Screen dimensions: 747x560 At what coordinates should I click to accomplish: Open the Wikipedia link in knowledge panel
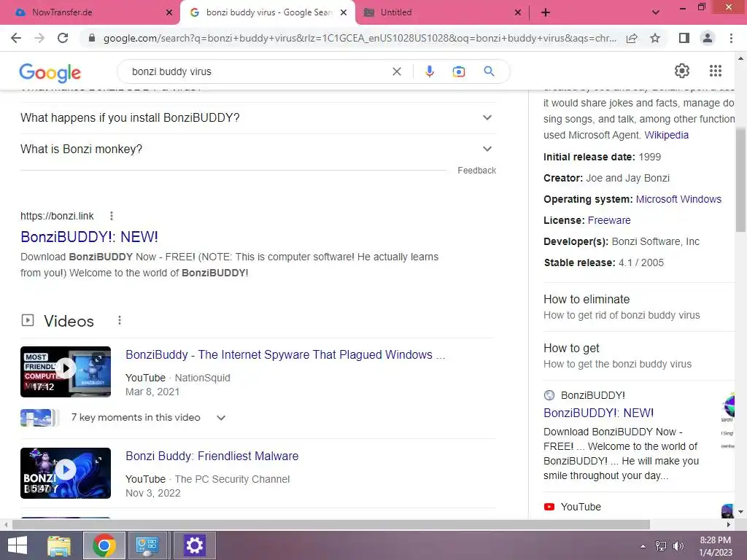667,135
